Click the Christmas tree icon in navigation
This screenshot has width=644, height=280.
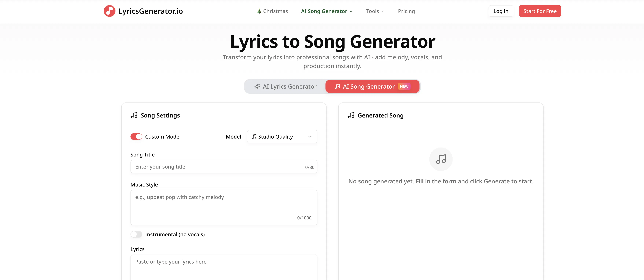pos(259,11)
